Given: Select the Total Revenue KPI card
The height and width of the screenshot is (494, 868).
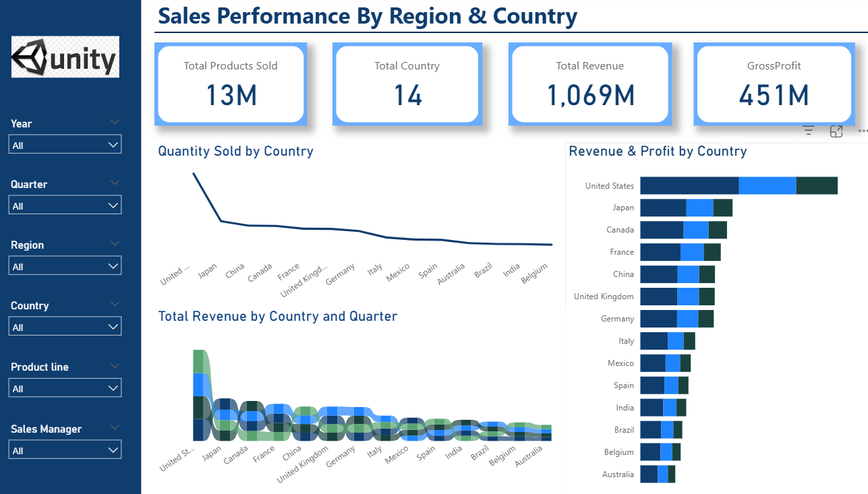Looking at the screenshot, I should coord(589,84).
